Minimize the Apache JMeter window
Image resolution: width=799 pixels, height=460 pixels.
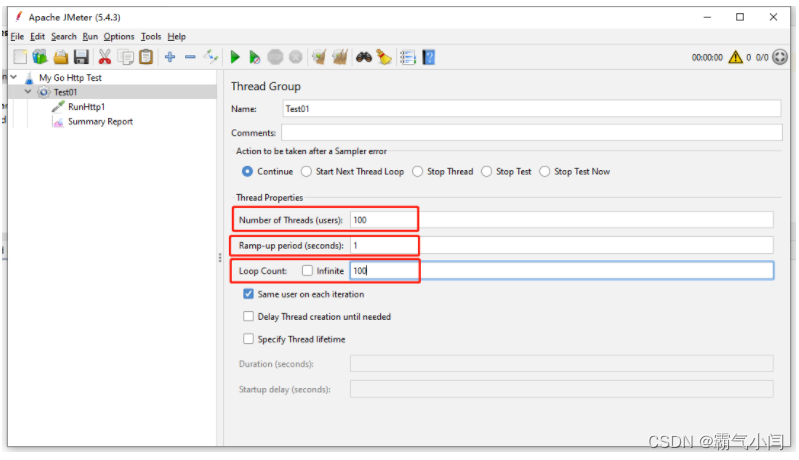pyautogui.click(x=707, y=17)
